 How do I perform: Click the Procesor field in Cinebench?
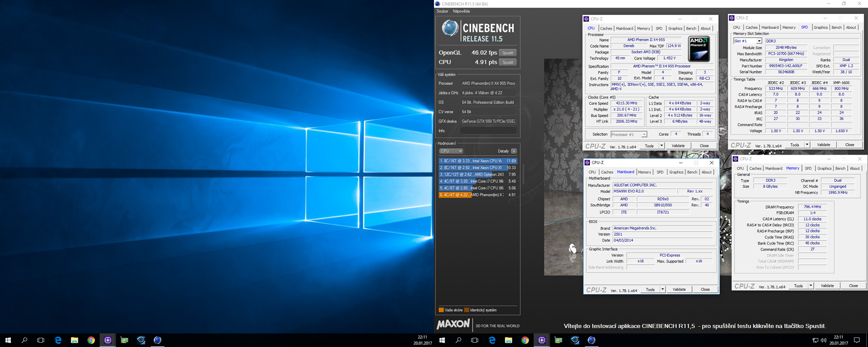tap(488, 83)
